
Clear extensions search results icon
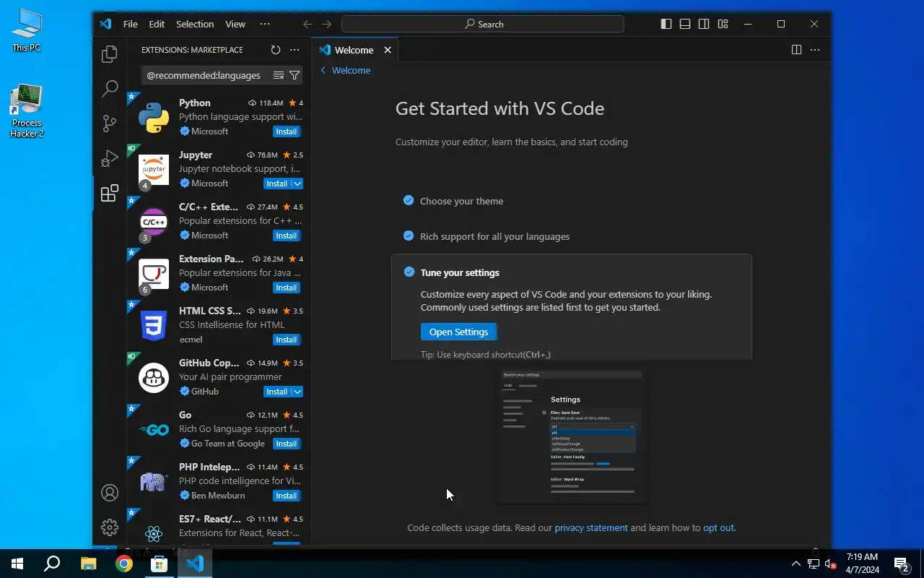pos(279,75)
